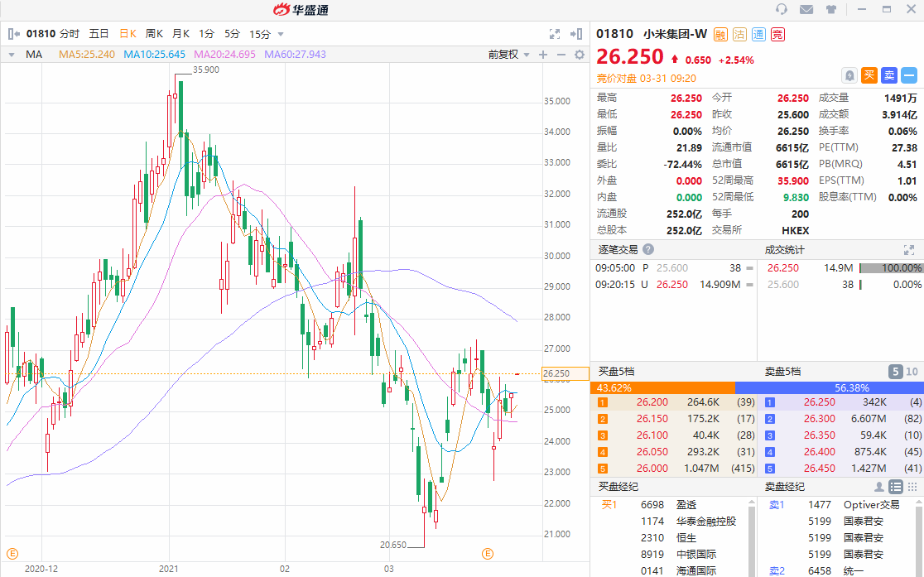Click the stock name 小米集团-W
Screen dimensions: 924x577
[x=675, y=34]
